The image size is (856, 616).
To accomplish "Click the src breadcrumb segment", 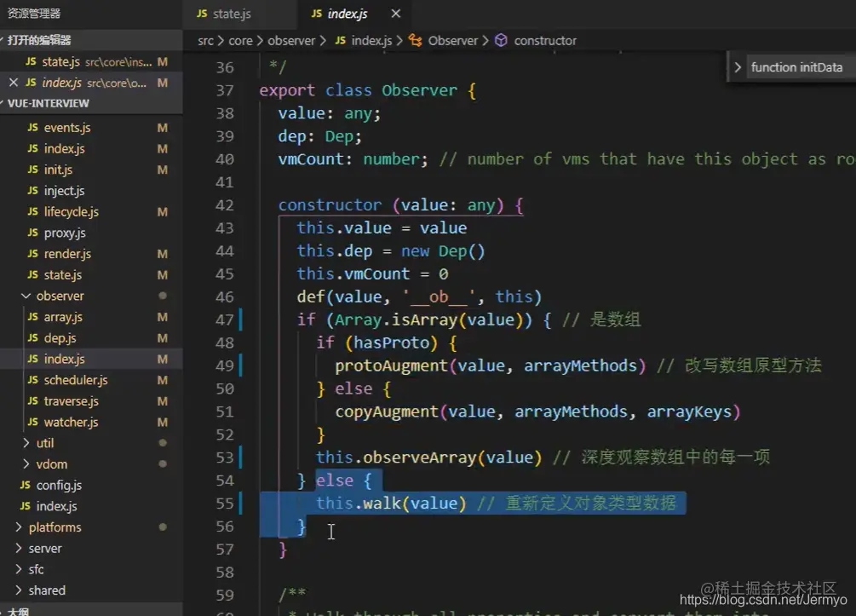I will click(x=205, y=40).
